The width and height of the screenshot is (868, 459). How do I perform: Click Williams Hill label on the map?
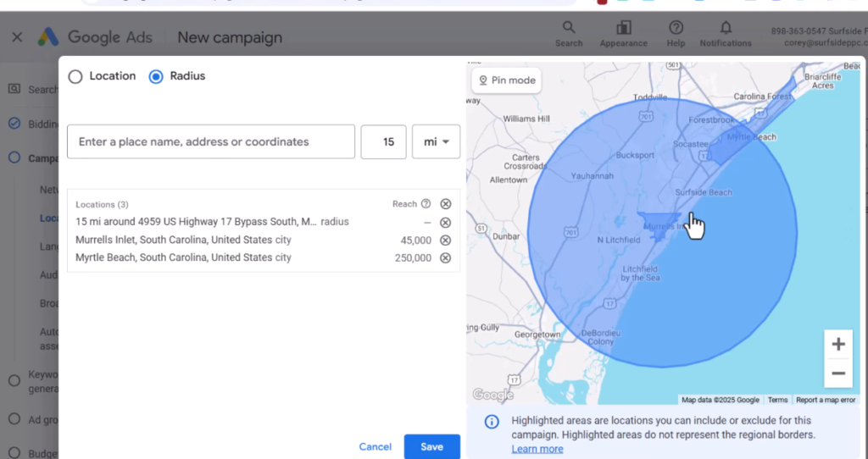pos(526,119)
